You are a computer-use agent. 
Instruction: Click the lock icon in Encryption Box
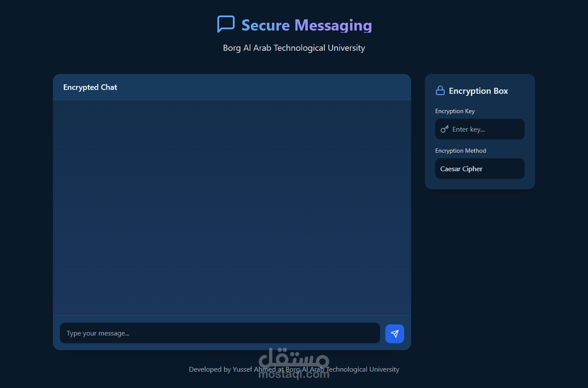coord(440,90)
